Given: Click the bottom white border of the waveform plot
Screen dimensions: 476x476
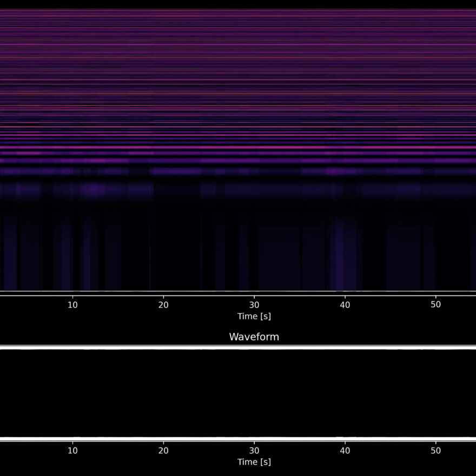Looking at the screenshot, I should click(x=238, y=439).
